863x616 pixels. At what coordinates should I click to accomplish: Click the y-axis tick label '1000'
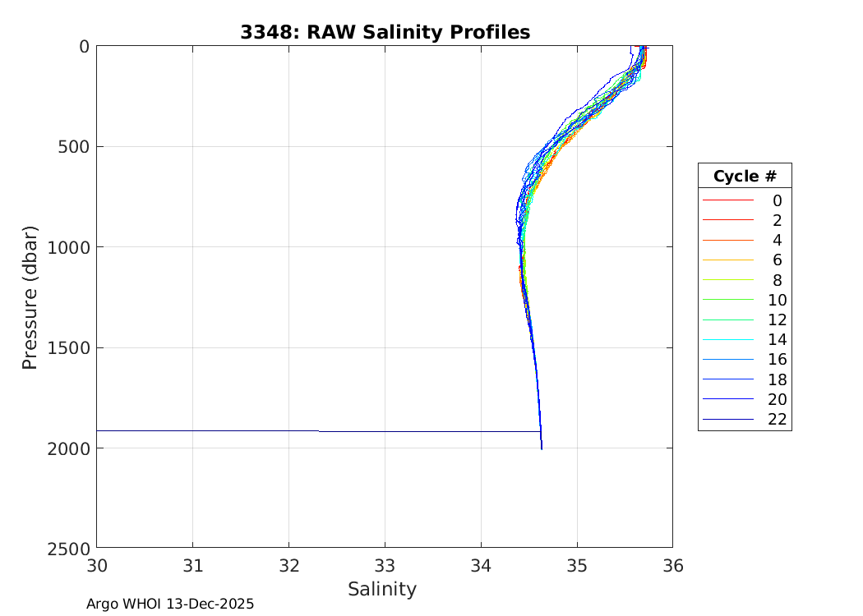tap(67, 247)
